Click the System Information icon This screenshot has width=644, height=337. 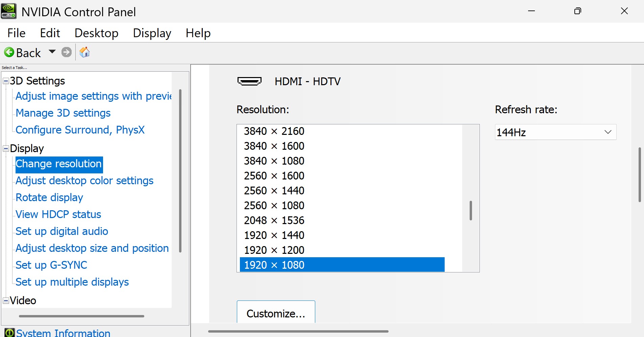coord(9,333)
